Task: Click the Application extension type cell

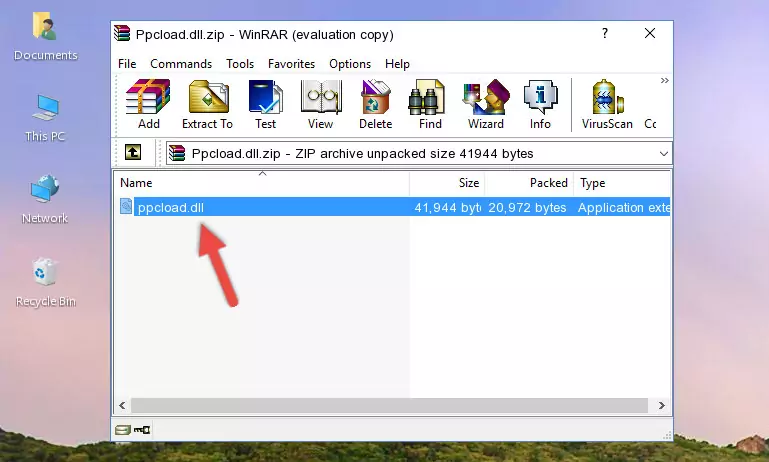Action: (x=623, y=208)
